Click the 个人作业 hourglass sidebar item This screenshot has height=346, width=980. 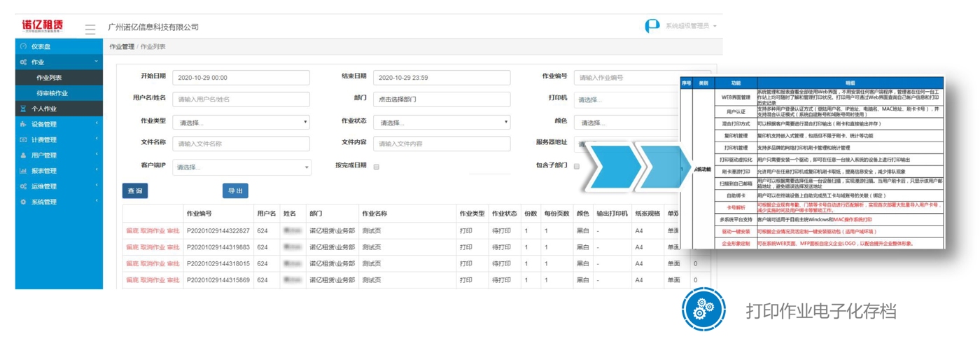point(43,109)
